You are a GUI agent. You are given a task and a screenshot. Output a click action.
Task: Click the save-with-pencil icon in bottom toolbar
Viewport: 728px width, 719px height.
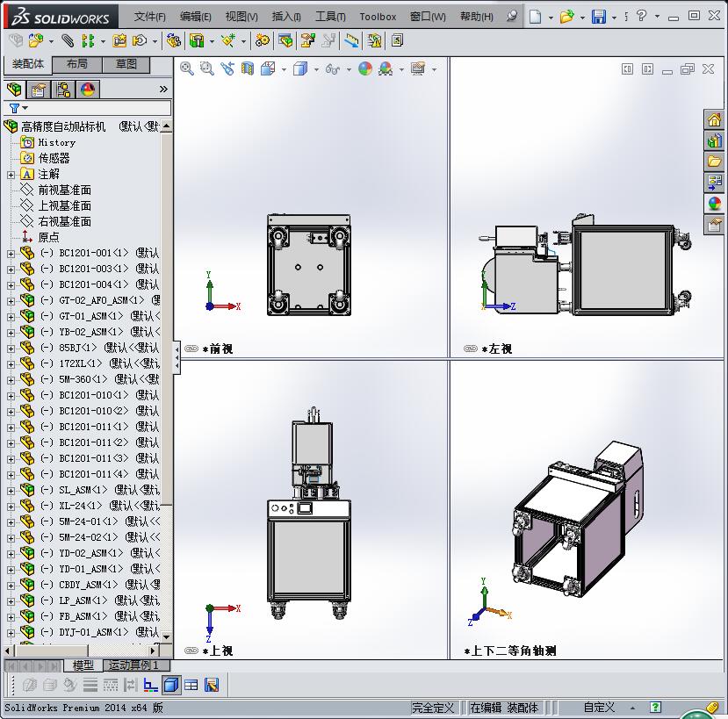point(212,685)
